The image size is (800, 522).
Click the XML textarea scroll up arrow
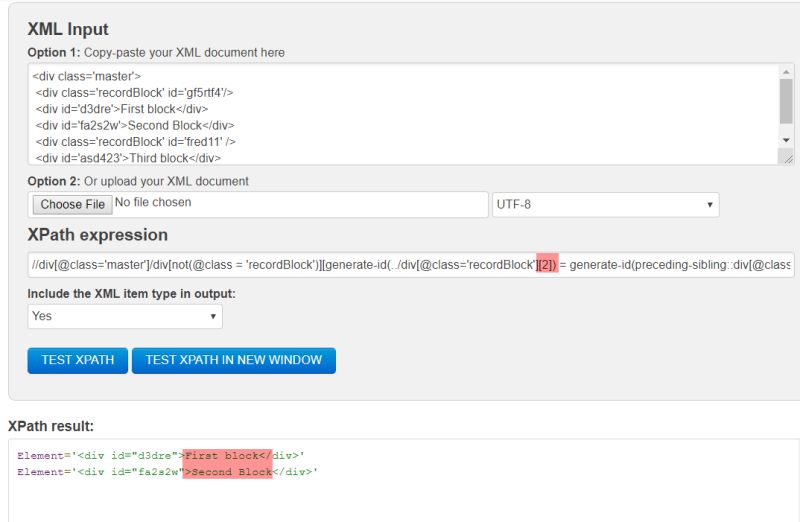[x=786, y=71]
